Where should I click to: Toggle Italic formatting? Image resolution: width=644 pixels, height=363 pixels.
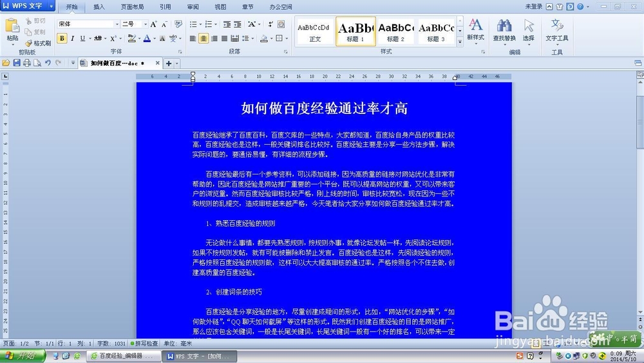72,38
